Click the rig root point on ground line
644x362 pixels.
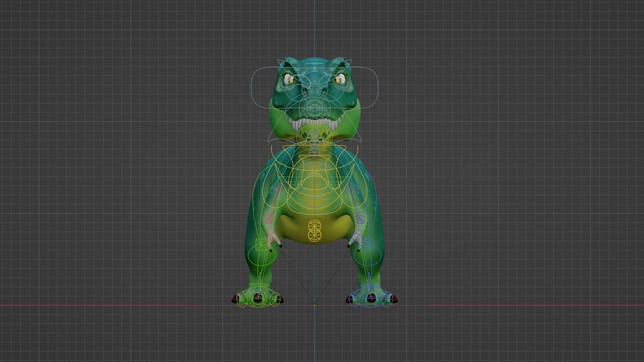[315, 305]
